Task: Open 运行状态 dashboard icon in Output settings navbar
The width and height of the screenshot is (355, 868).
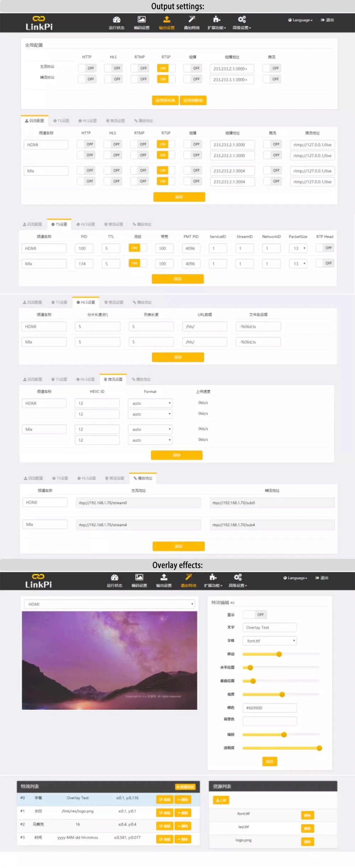Action: click(116, 20)
